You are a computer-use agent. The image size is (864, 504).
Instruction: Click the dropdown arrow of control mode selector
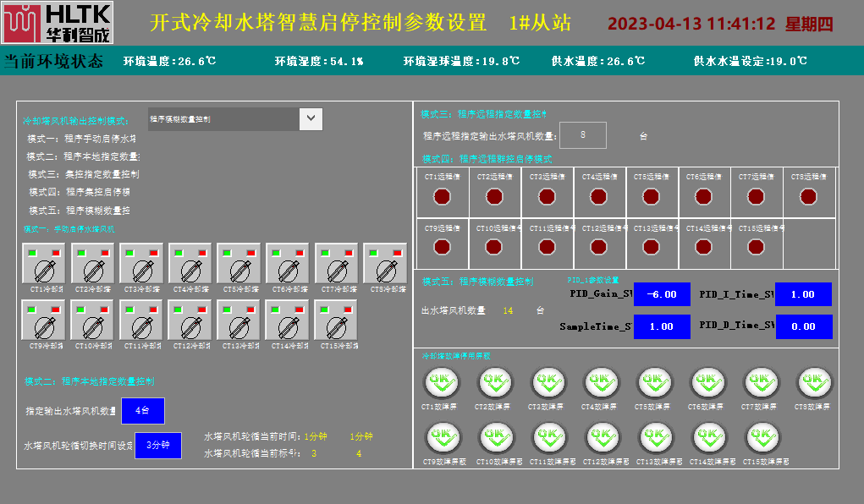click(311, 119)
